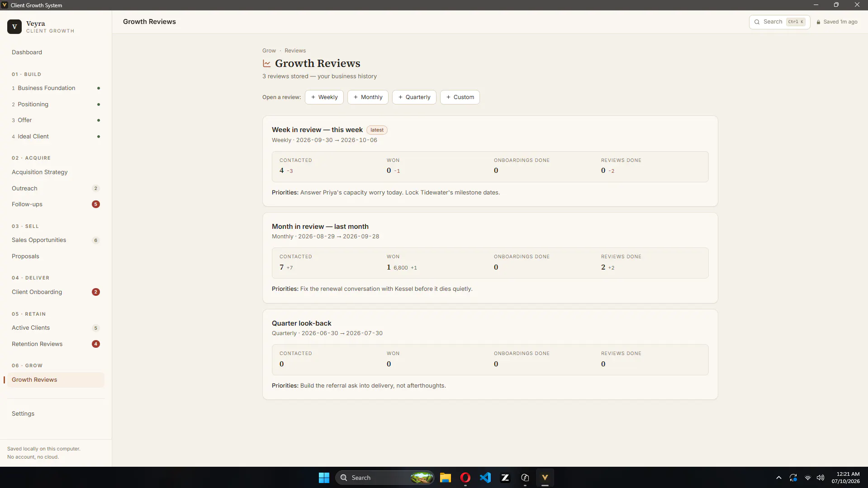The height and width of the screenshot is (488, 868).
Task: Start a new Weekly review
Action: click(x=324, y=97)
